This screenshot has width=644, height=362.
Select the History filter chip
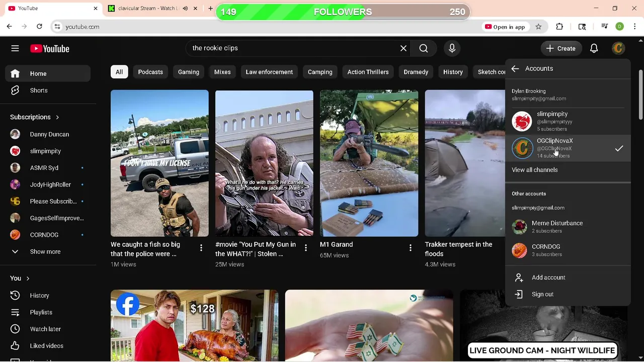click(x=453, y=72)
